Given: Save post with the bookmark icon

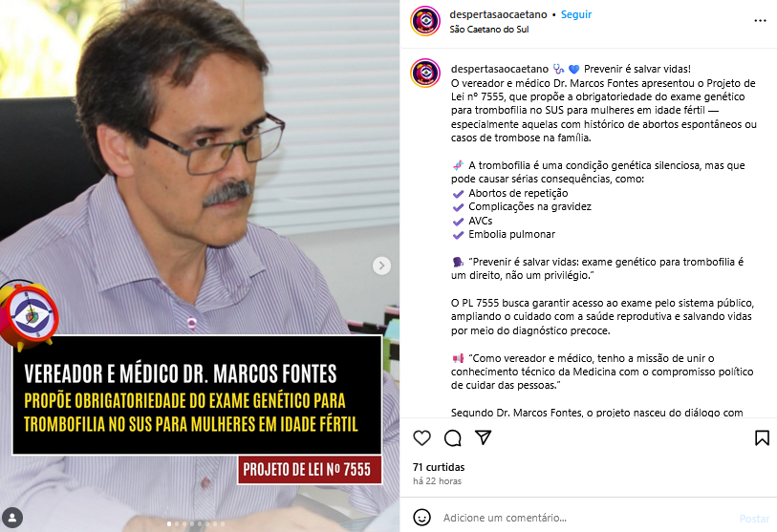Looking at the screenshot, I should [762, 437].
